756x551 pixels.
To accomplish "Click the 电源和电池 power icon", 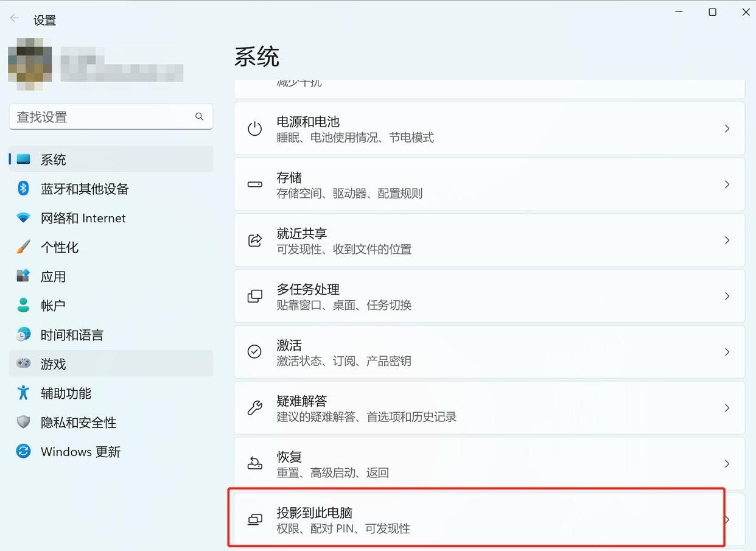I will point(254,128).
